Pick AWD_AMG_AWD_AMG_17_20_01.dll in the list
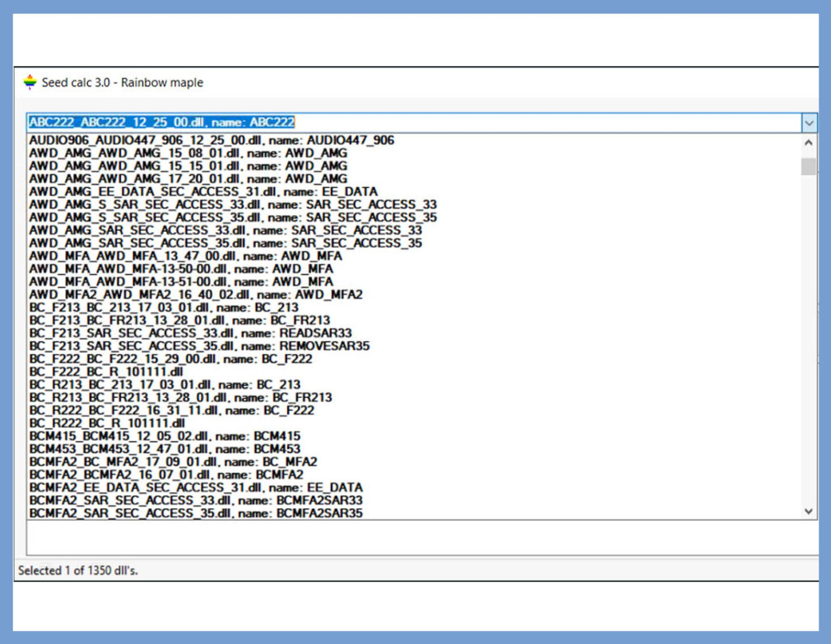The width and height of the screenshot is (831, 644). pos(188,179)
